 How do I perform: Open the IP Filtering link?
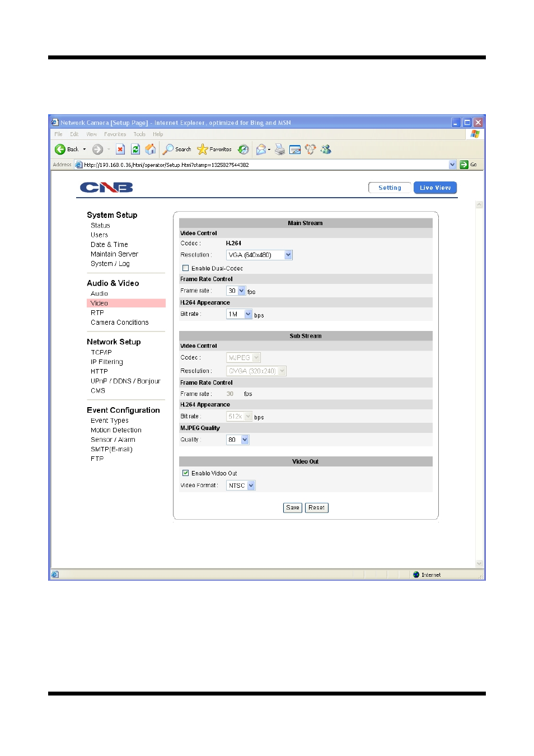tap(106, 362)
